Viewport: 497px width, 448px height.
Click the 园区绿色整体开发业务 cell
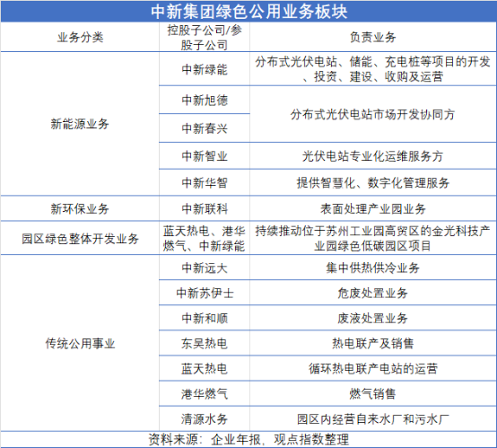80,239
